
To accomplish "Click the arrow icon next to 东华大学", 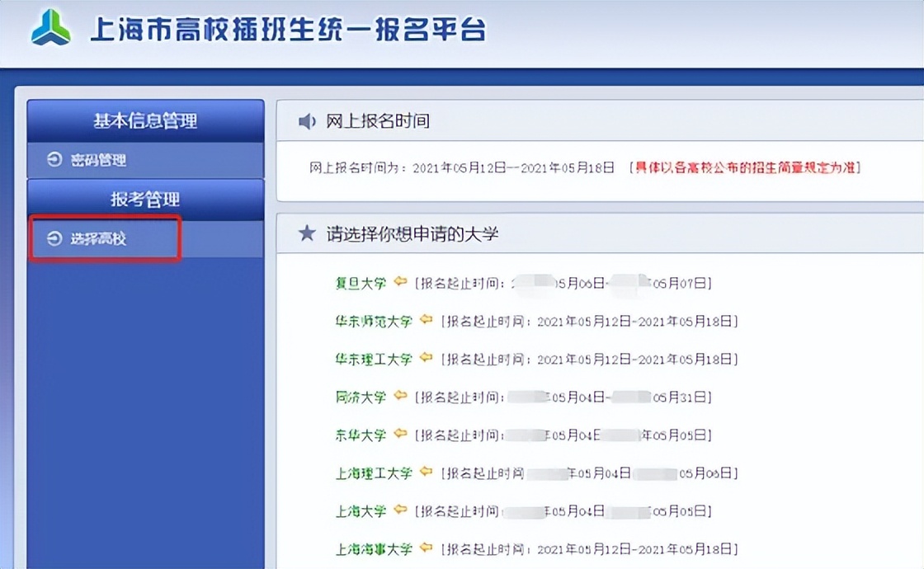I will [x=400, y=434].
